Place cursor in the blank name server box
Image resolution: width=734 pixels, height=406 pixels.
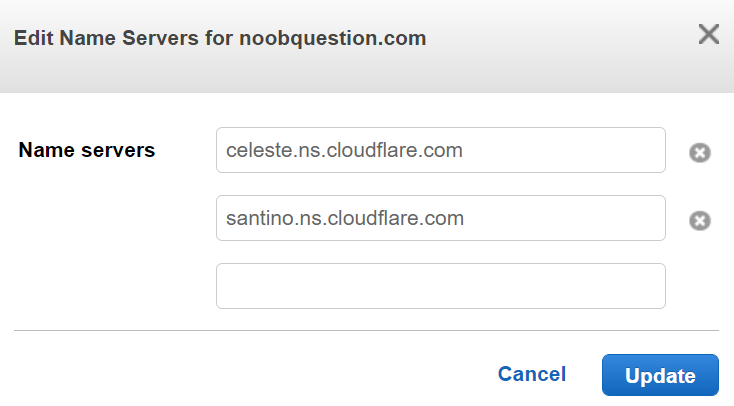[x=440, y=286]
